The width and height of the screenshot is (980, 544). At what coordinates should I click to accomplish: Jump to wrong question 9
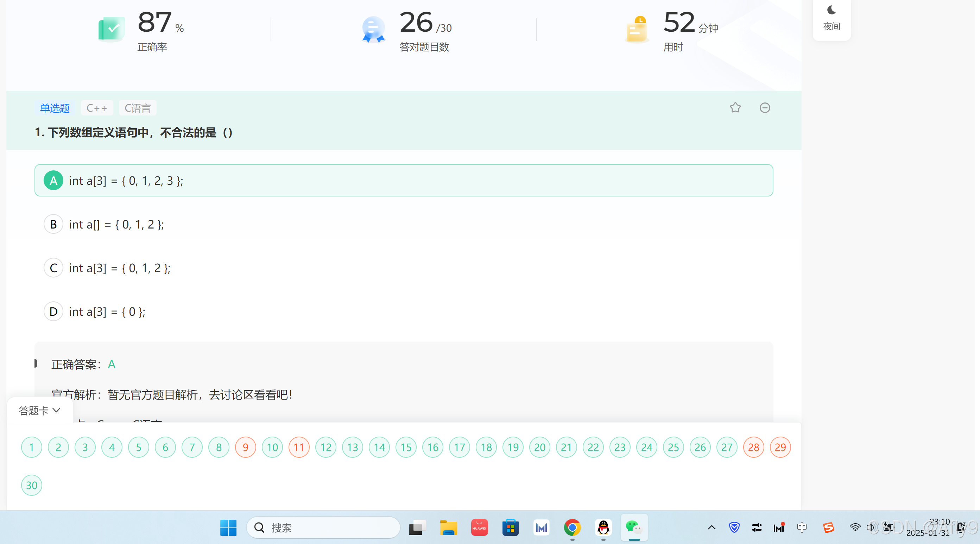[x=245, y=447]
